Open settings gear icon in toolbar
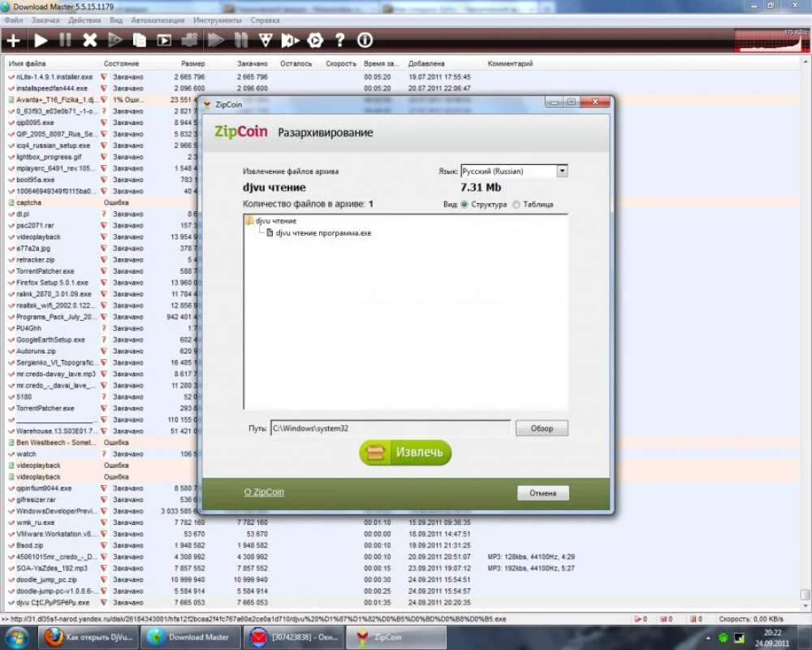The height and width of the screenshot is (650, 812). pos(315,41)
